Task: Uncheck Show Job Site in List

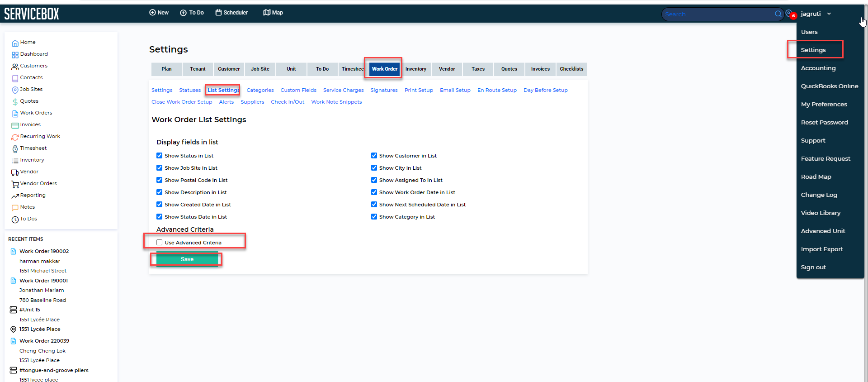Action: click(x=159, y=168)
